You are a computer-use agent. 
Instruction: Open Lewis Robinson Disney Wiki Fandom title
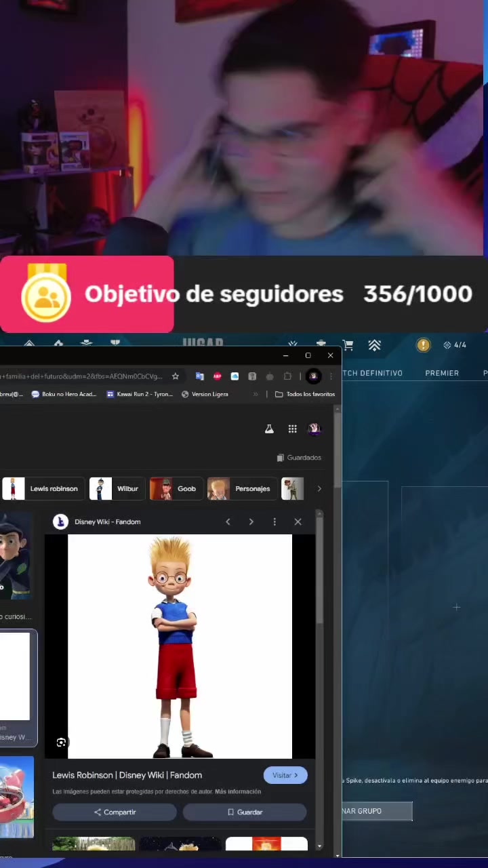pos(127,775)
